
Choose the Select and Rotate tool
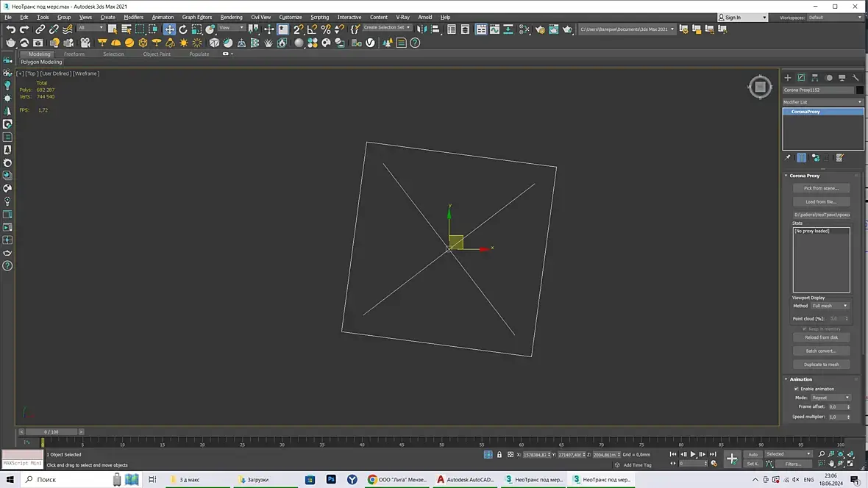pos(183,29)
